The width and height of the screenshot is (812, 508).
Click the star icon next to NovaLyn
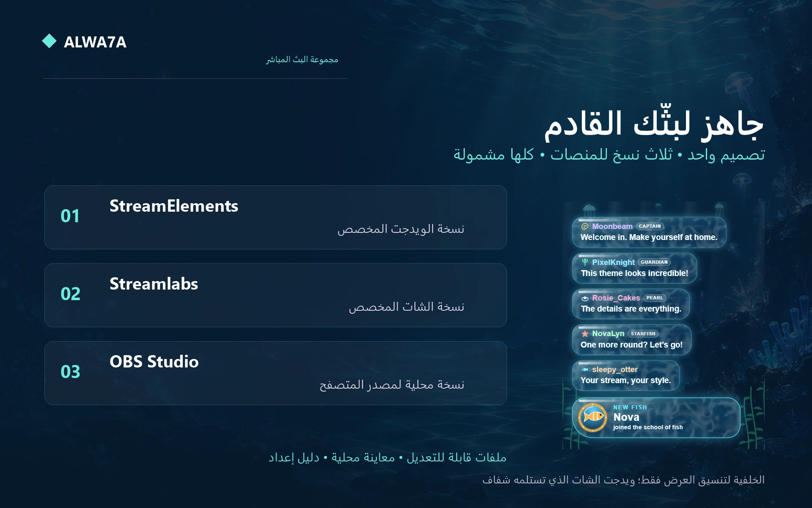pos(585,334)
